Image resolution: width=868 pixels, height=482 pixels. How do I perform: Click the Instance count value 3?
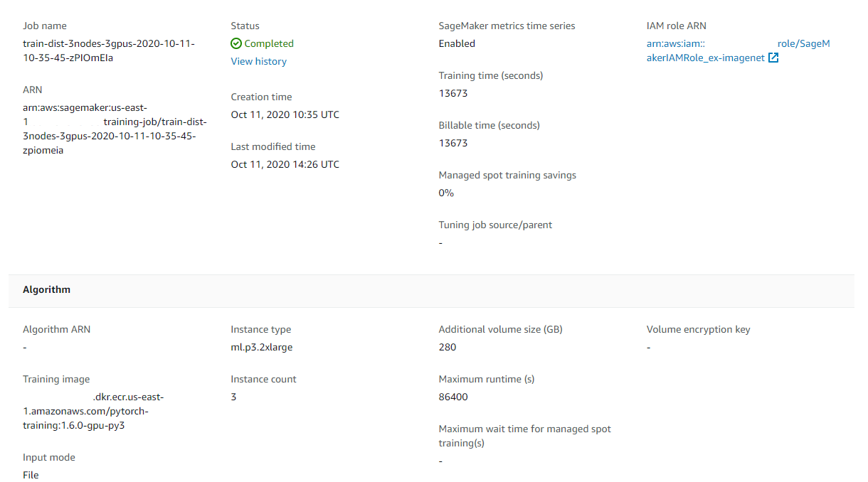(233, 397)
